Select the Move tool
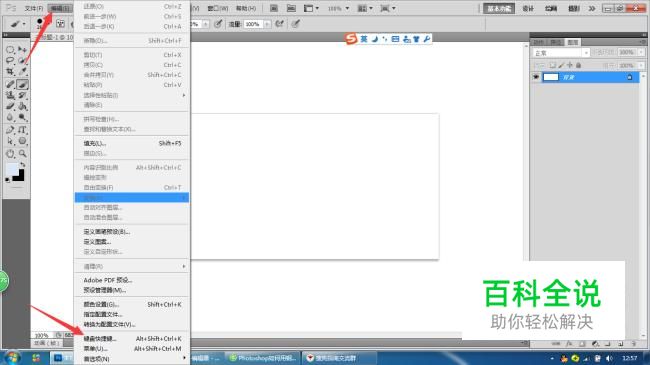 [22, 50]
